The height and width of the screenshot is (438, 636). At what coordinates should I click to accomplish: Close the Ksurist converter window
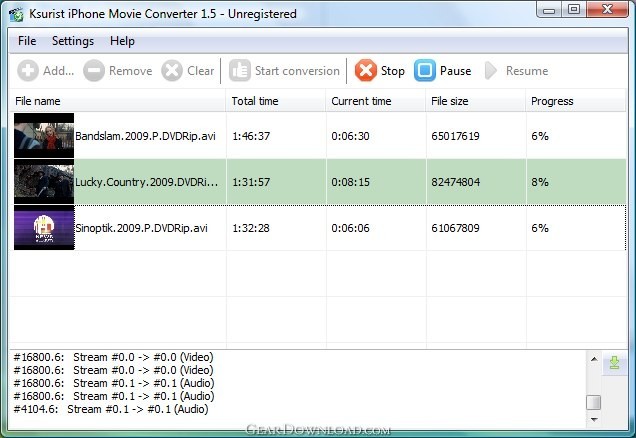pyautogui.click(x=607, y=10)
